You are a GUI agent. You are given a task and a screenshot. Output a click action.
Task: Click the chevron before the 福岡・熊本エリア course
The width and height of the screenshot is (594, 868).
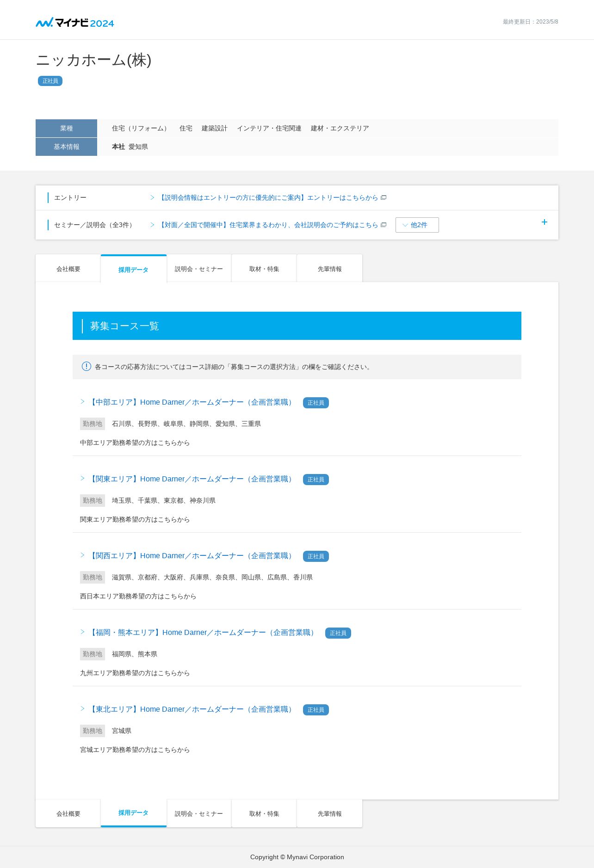coord(83,632)
